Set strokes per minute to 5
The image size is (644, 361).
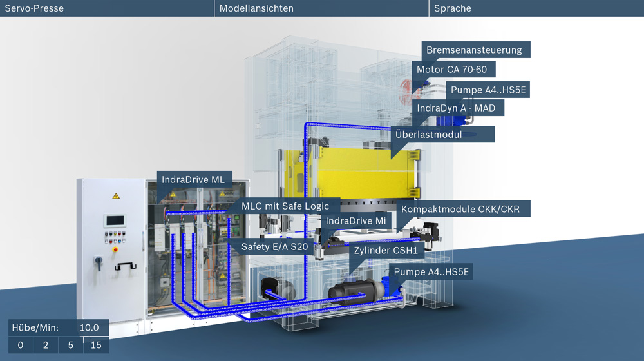[71, 346]
